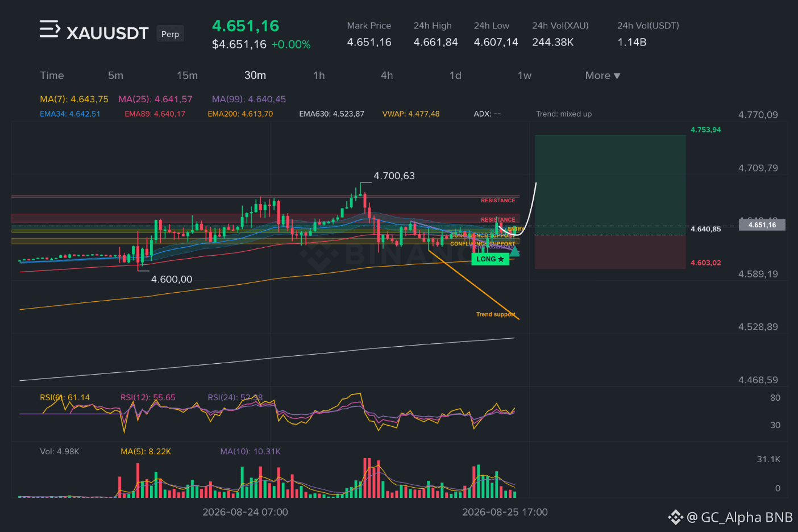Click the MA(99) 4.640,45 indicator label
Image resolution: width=798 pixels, height=532 pixels.
point(249,99)
